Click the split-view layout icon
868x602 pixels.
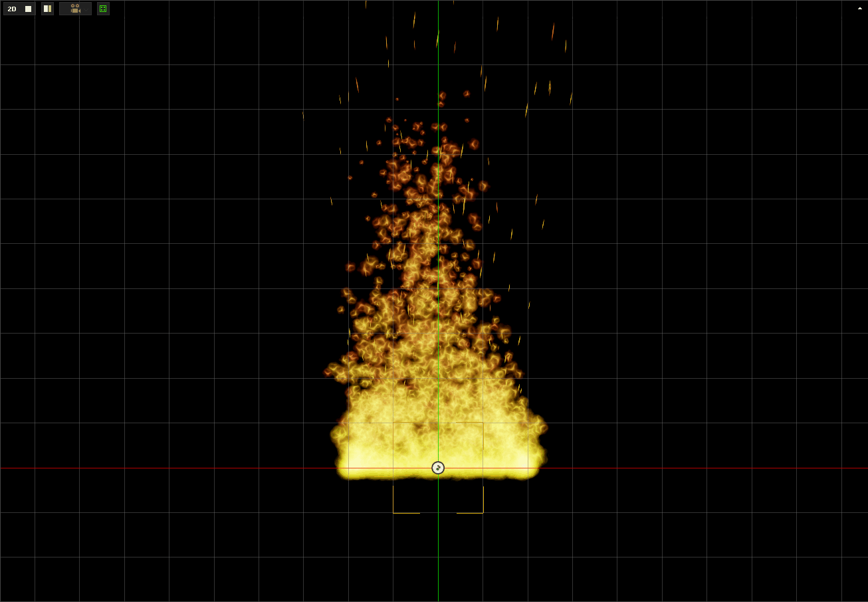pos(47,9)
